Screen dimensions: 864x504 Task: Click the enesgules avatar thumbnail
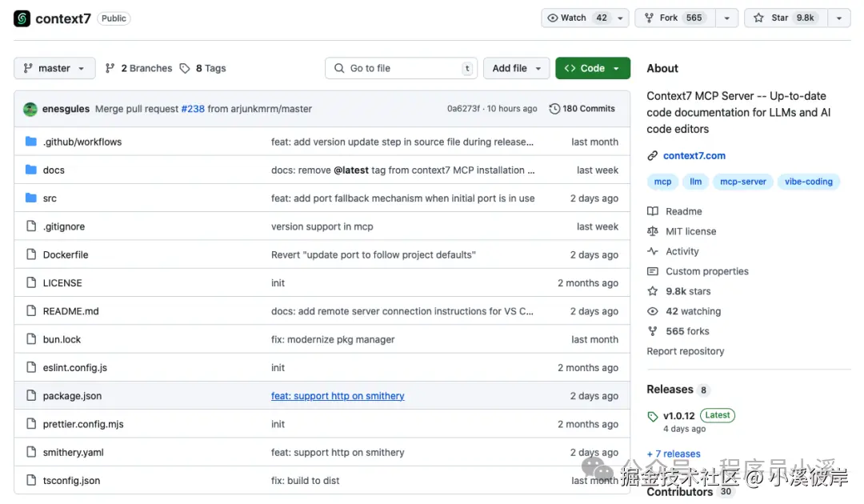(30, 109)
